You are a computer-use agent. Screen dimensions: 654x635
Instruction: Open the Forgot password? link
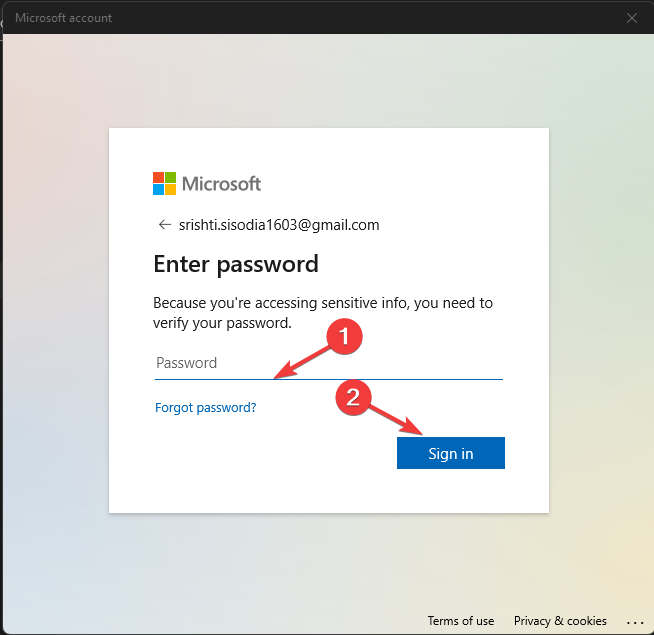pos(205,407)
